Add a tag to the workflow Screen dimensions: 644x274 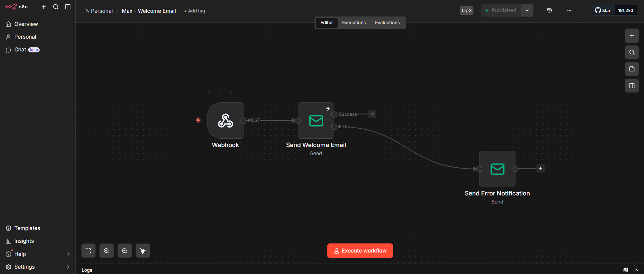(x=194, y=11)
